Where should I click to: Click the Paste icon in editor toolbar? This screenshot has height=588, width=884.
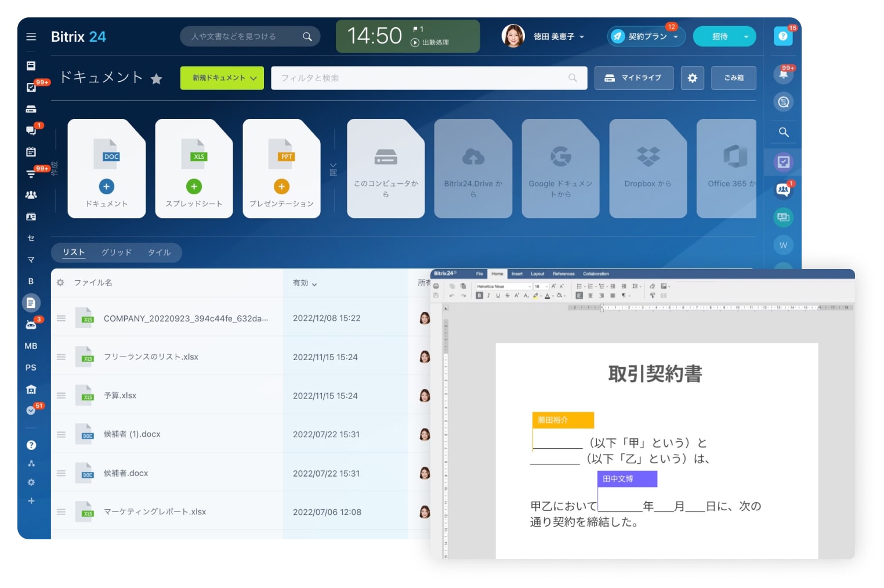tap(463, 286)
